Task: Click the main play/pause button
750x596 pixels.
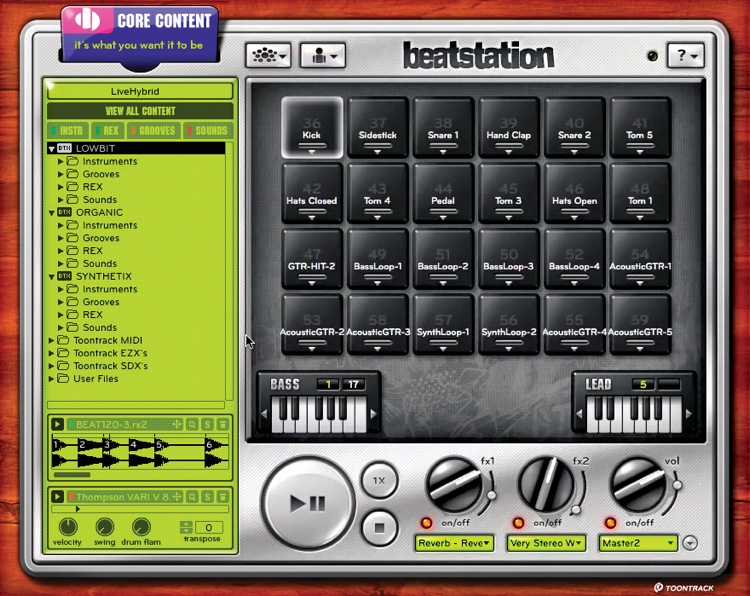Action: pos(308,503)
